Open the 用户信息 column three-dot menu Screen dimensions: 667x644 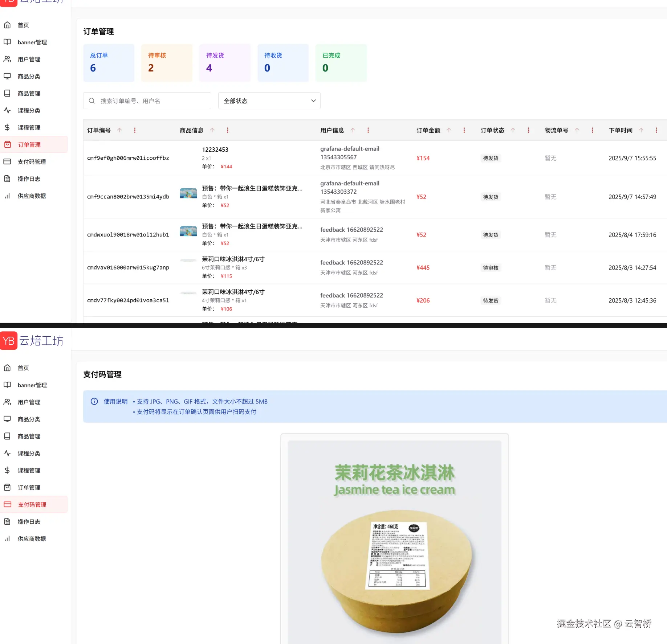coord(368,130)
